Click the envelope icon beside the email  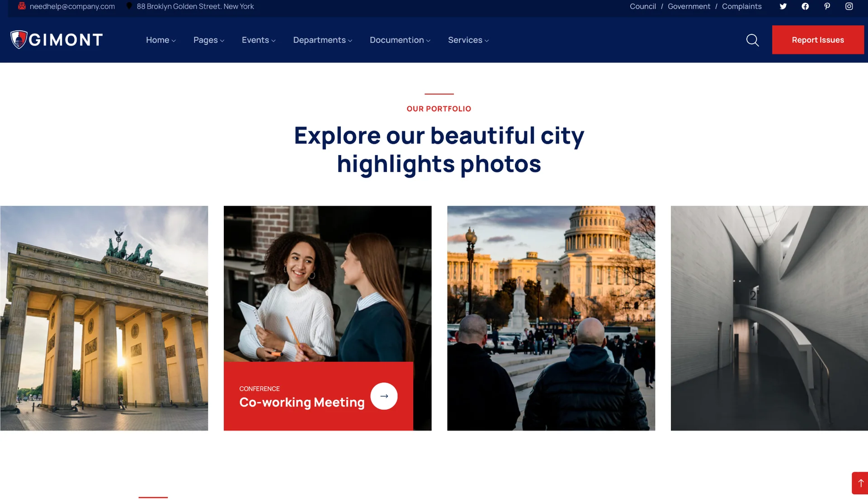pos(22,6)
